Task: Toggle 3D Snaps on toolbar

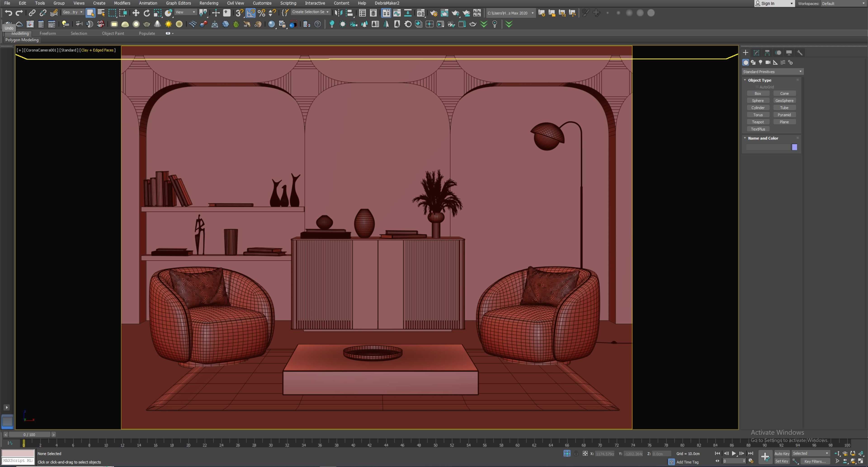Action: pyautogui.click(x=239, y=13)
